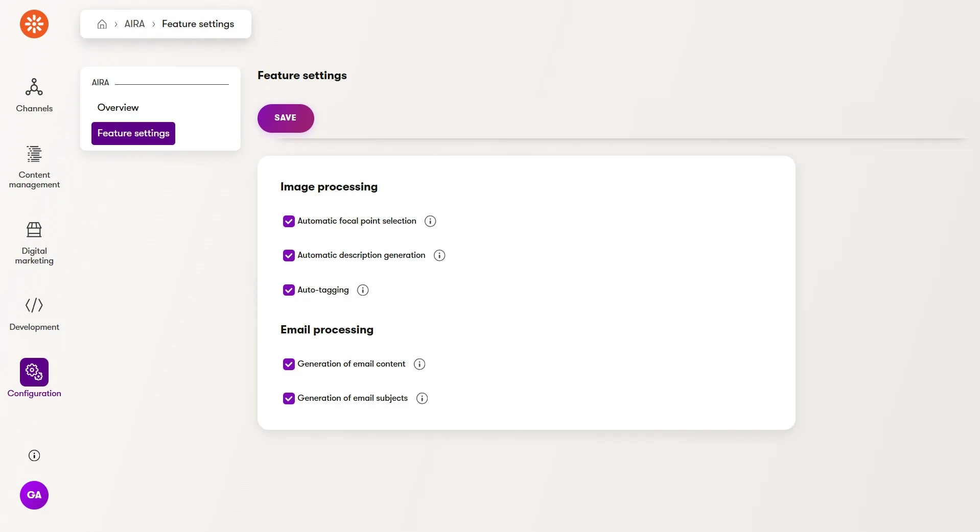Viewport: 980px width, 532px height.
Task: Show info for Generation of email subjects
Action: click(422, 398)
